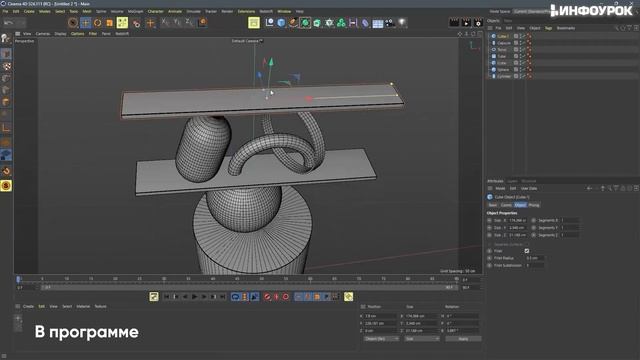This screenshot has width=640, height=360.
Task: Activate the Rotate tool in top toolbar
Action: 98,23
